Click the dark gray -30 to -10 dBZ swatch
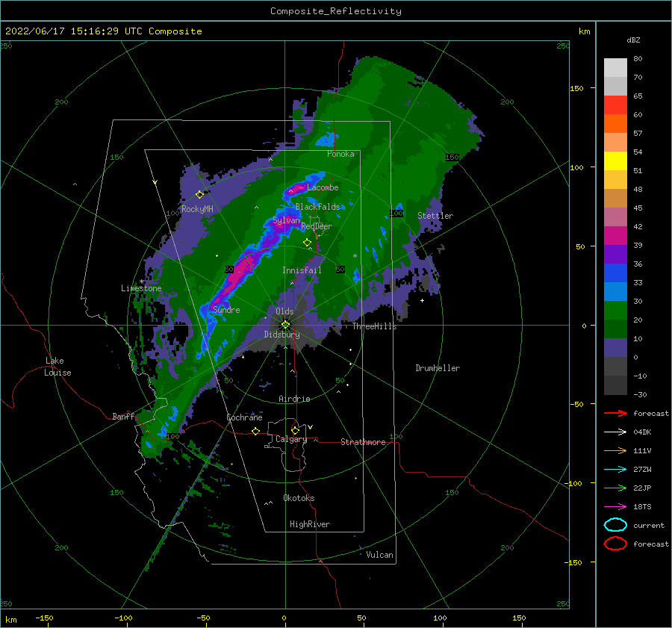Screen dimensions: 672x628 (615, 385)
